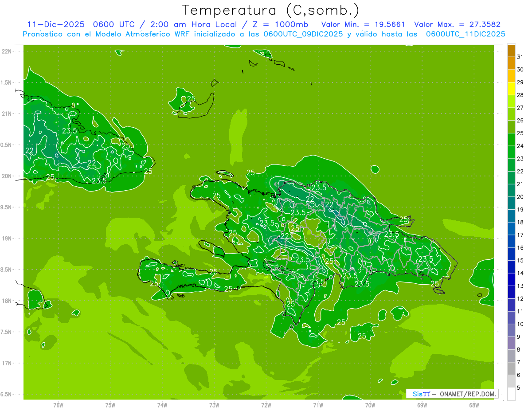Viewport: 532px width, 411px height.
Task: Pick the gold swatch between legend 29 and 30
Action: tap(511, 76)
